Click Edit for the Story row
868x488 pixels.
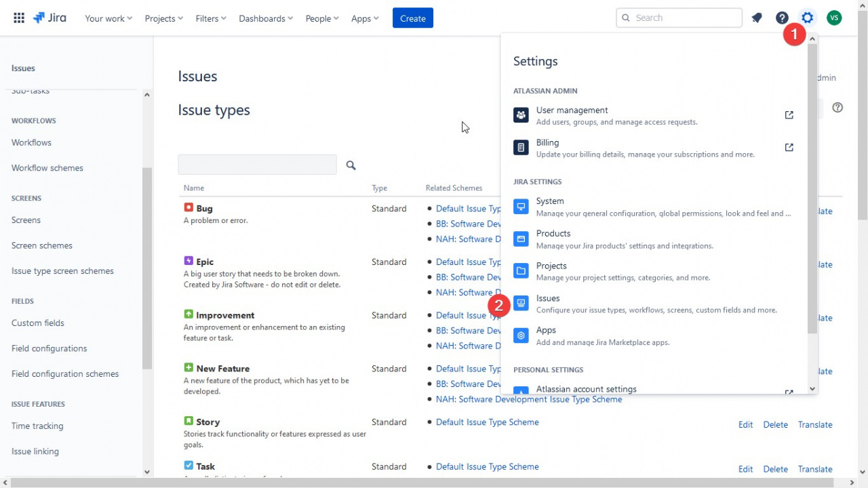point(746,425)
